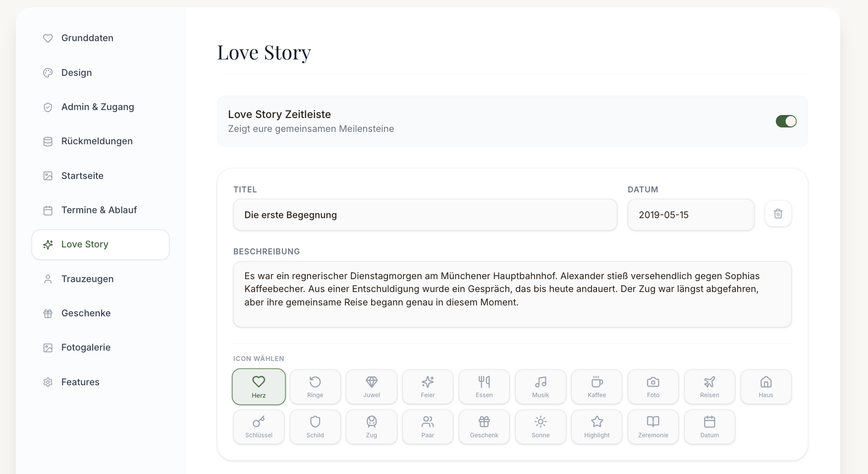Select the Haus icon
Viewport: 868px width, 474px height.
pos(766,387)
